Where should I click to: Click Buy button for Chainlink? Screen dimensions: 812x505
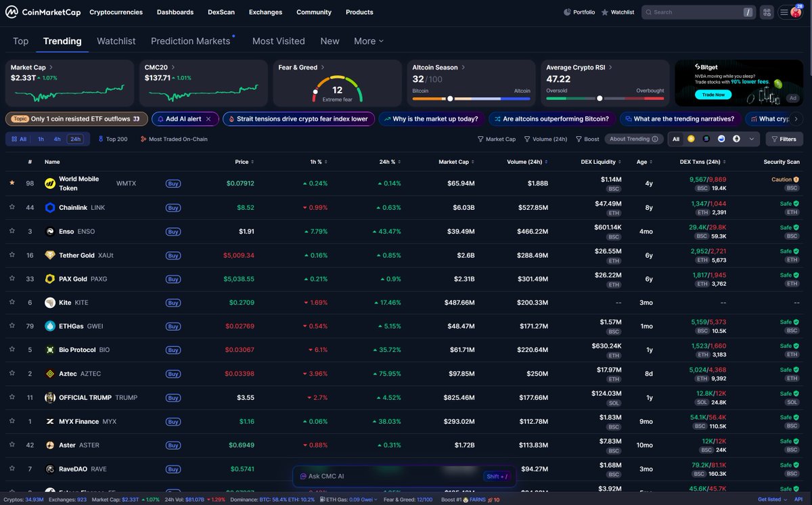173,208
